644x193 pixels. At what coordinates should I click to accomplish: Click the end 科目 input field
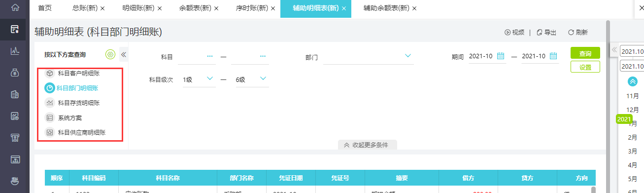[250, 57]
